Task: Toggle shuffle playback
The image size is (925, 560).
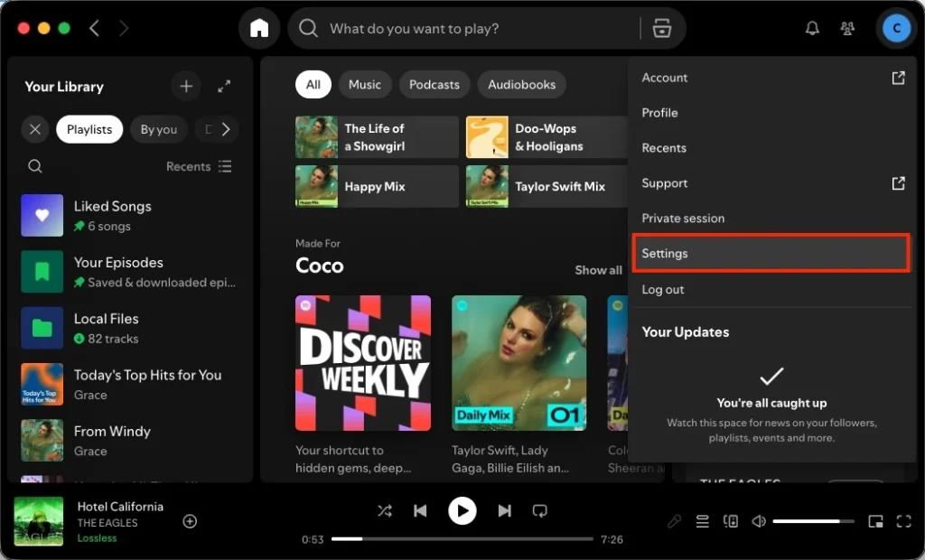Action: click(x=384, y=510)
